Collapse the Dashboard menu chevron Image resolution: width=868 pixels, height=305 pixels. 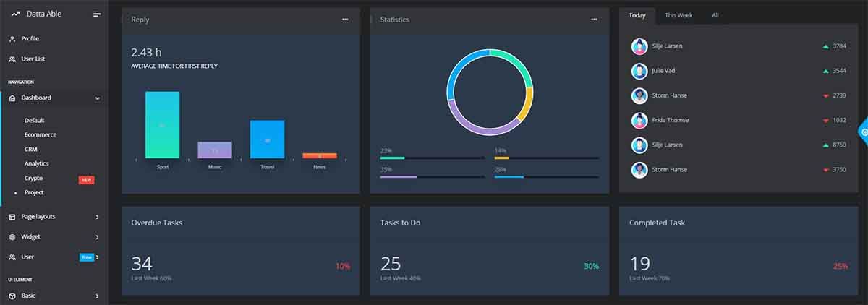[98, 98]
